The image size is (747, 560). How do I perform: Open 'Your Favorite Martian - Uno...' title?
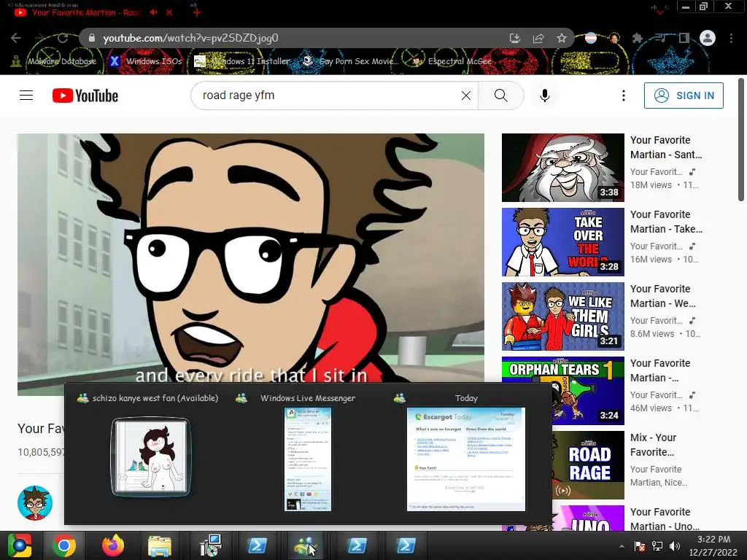[665, 519]
